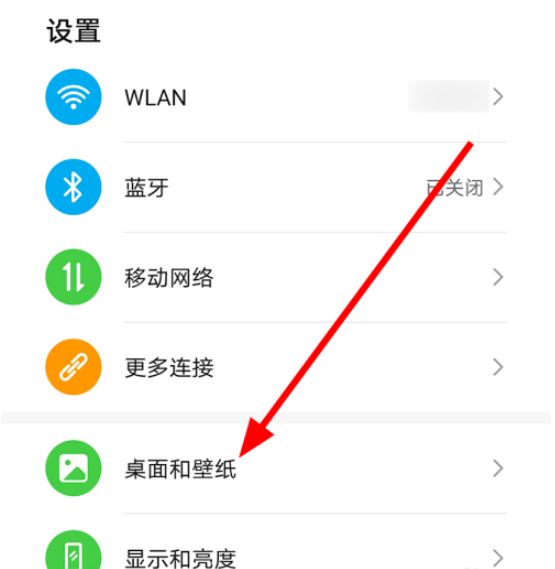The width and height of the screenshot is (555, 569).
Task: Open 移动网络 settings entry
Action: [276, 277]
